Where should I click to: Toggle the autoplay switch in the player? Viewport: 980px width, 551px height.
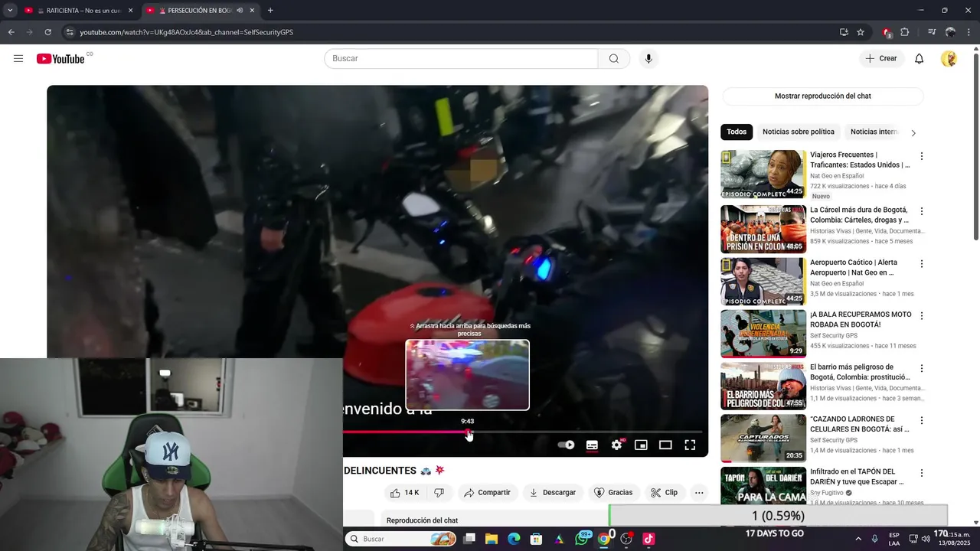point(566,445)
